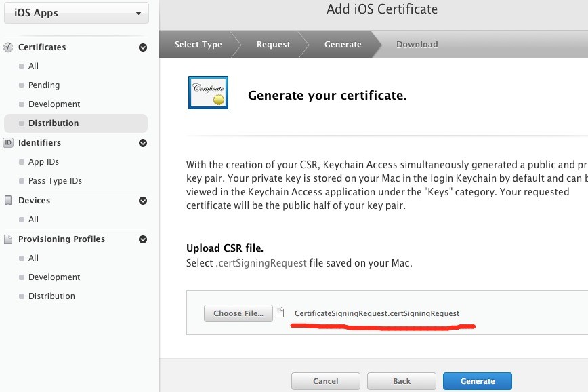Collapse the Identifiers section chevron

143,143
